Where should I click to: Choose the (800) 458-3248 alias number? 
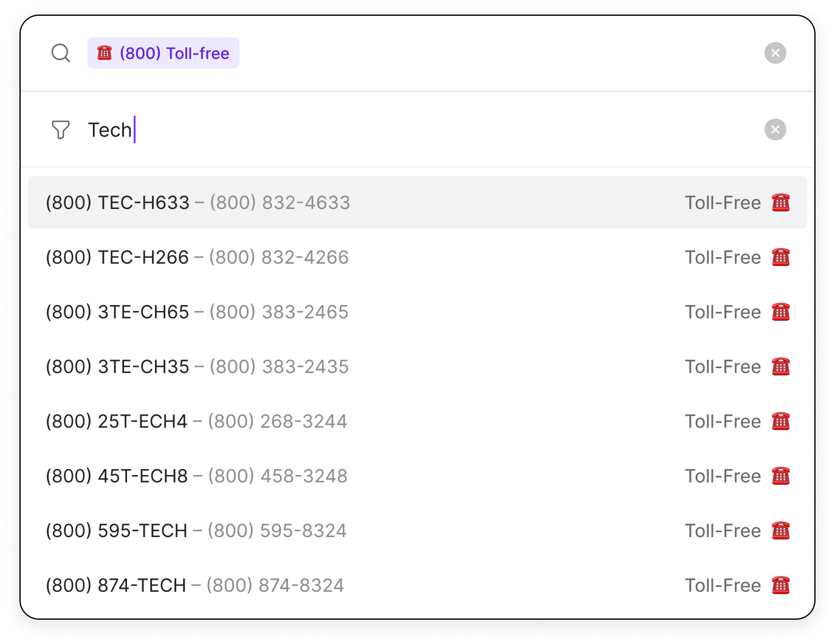pyautogui.click(x=277, y=476)
